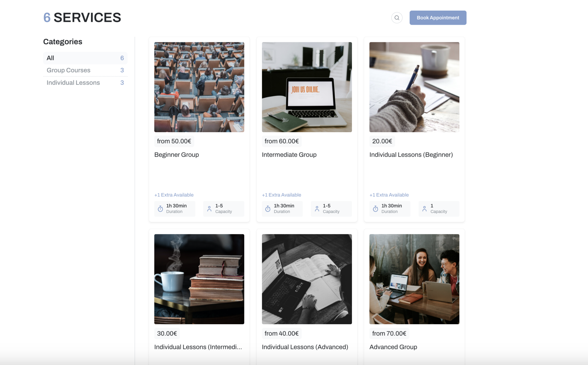Click the Individual Lessons (Advanced) thumbnail
Image resolution: width=588 pixels, height=365 pixels.
[306, 278]
